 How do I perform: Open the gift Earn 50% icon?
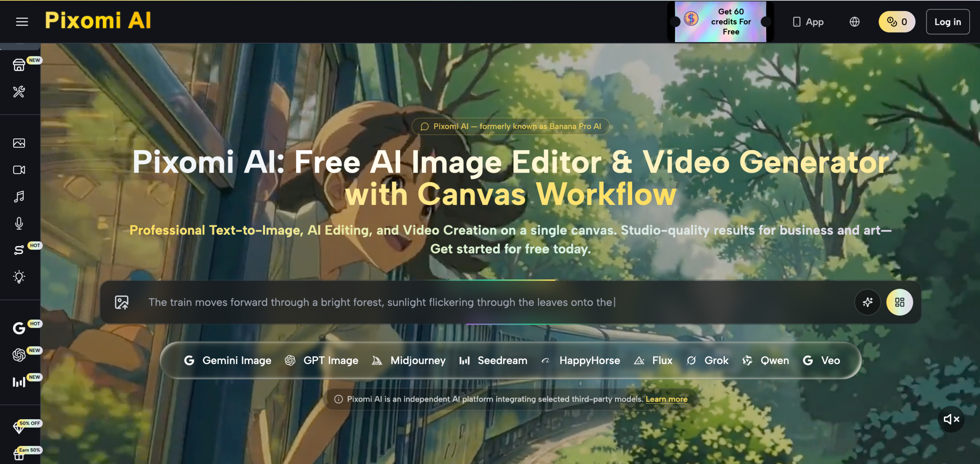tap(19, 454)
